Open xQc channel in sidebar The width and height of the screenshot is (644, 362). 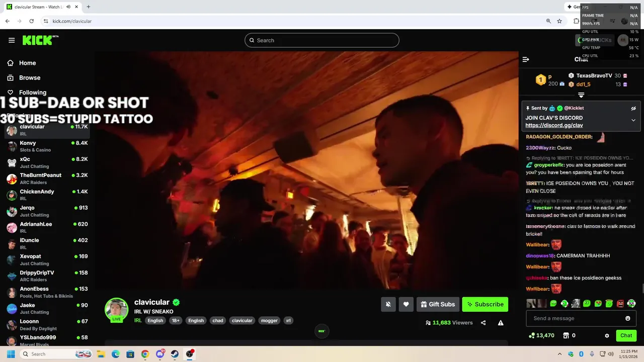[x=47, y=162]
